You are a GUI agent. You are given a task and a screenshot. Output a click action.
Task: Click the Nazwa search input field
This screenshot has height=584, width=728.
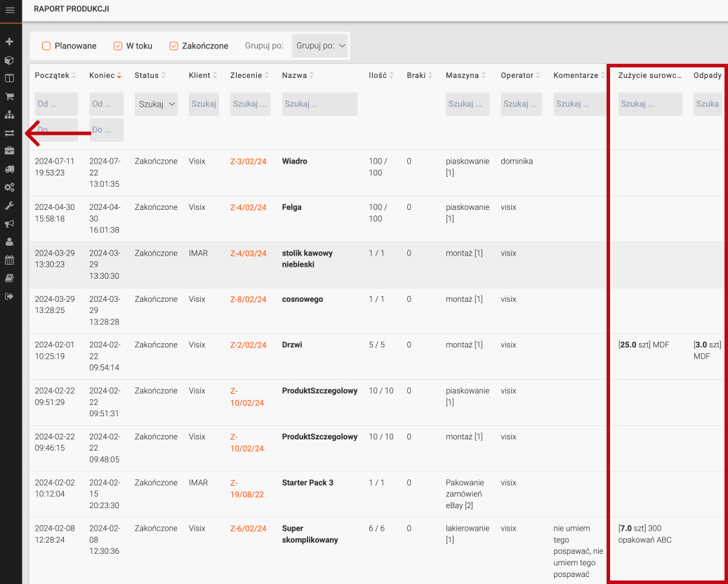point(319,104)
